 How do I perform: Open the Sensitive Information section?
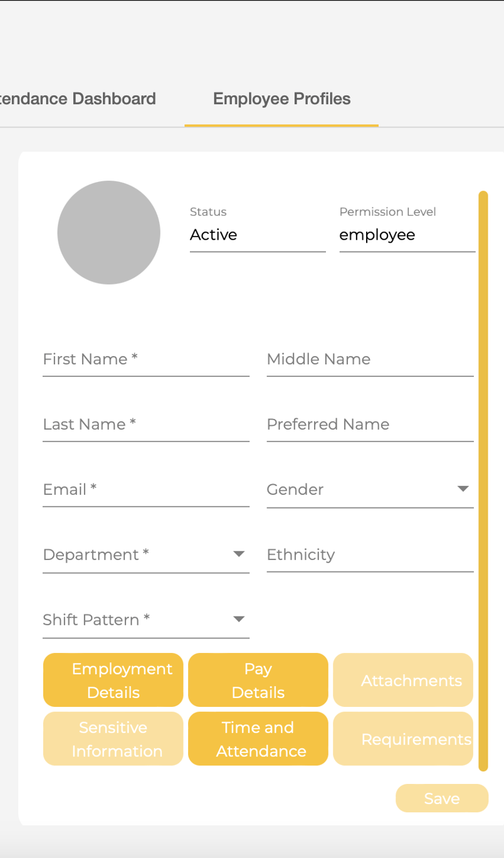click(x=113, y=739)
